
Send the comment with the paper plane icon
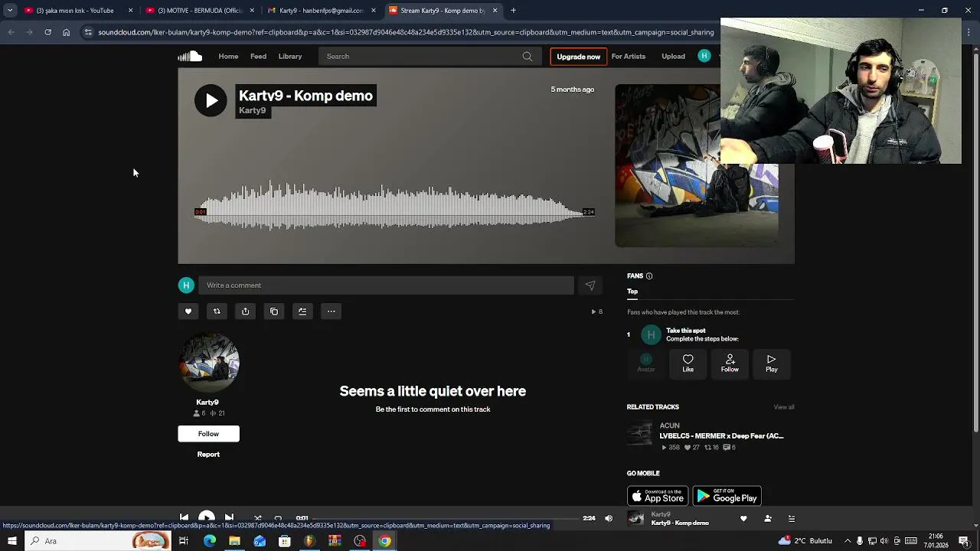tap(590, 285)
